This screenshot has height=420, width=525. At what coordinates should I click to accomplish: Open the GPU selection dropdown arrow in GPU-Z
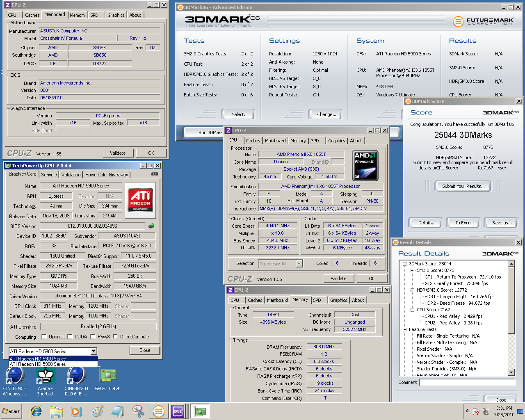coord(94,351)
